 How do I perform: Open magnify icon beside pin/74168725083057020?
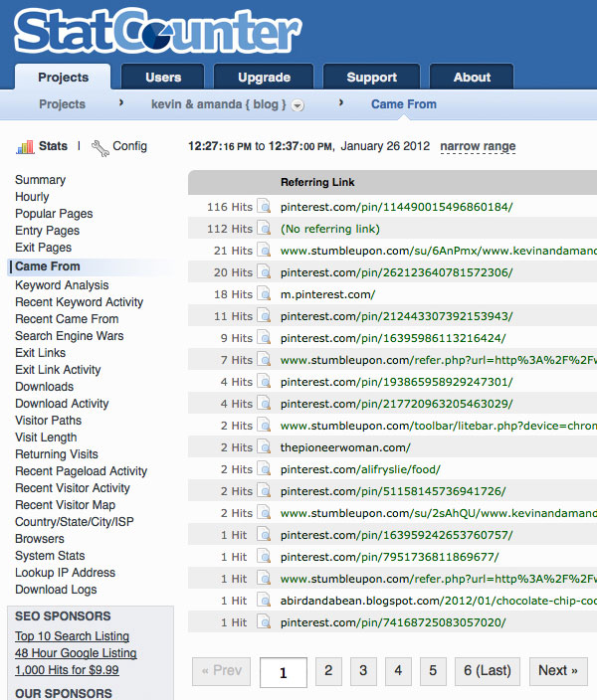pos(264,622)
